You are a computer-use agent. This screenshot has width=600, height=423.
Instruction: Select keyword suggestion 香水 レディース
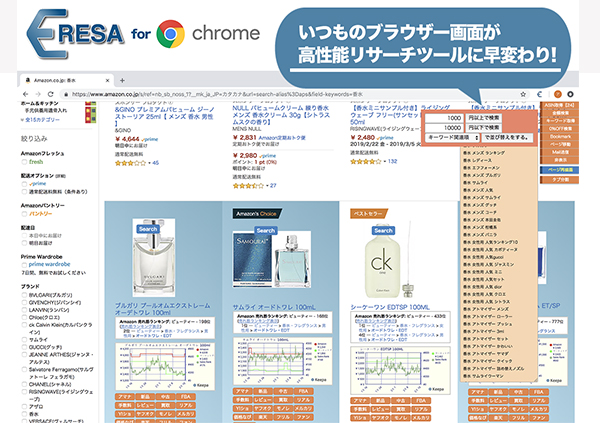click(477, 160)
